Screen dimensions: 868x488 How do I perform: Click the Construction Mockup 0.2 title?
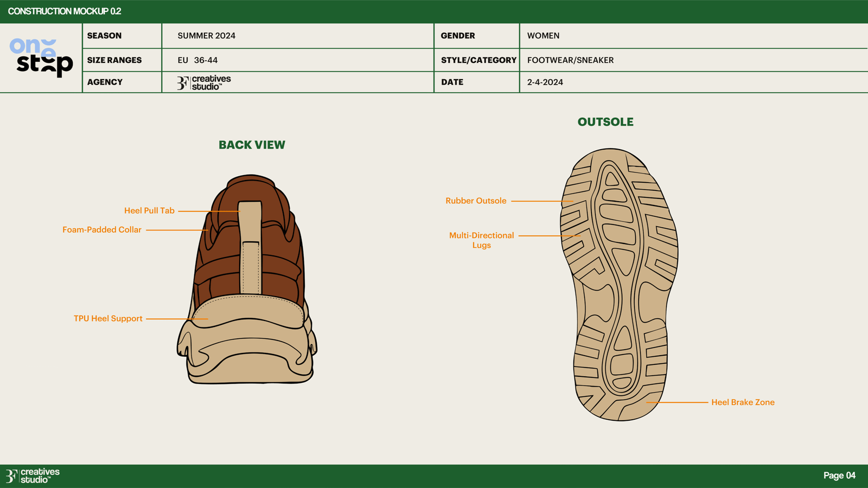coord(65,11)
